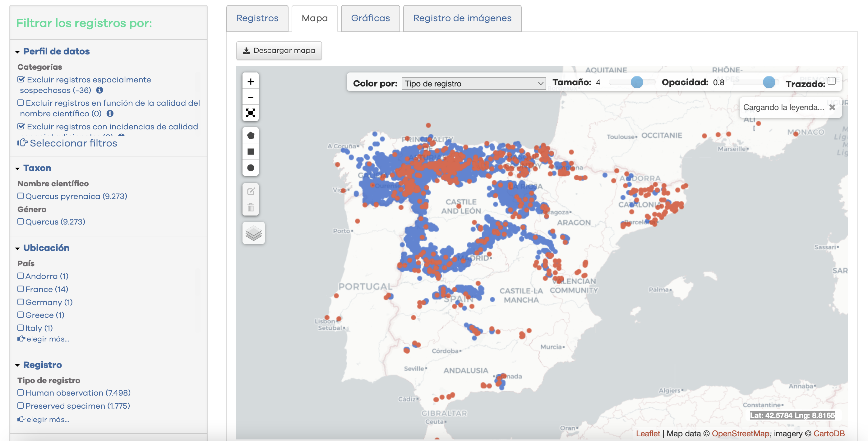The image size is (868, 441).
Task: Tick the Preserved specimen checkbox
Action: [21, 406]
